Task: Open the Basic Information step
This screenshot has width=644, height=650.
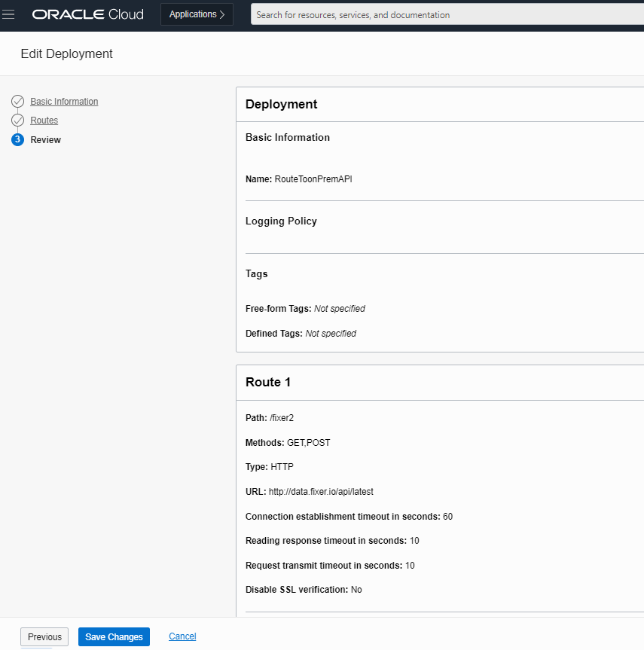Action: coord(64,101)
